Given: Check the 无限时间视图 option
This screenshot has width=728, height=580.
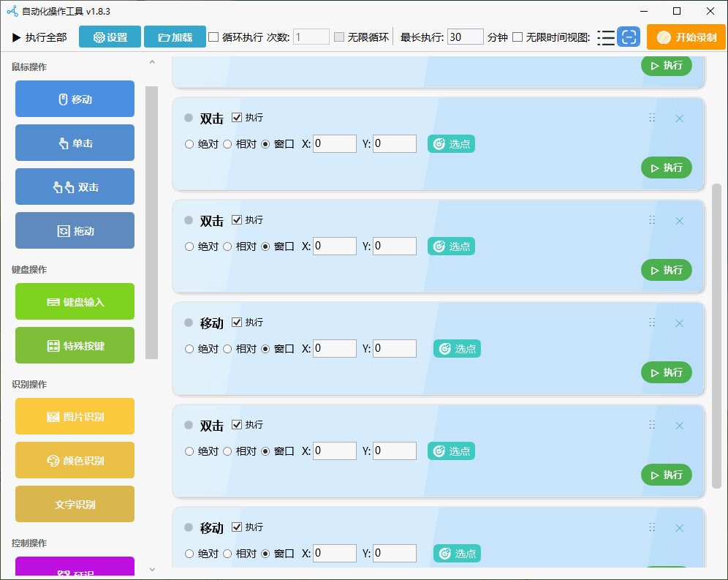Looking at the screenshot, I should point(517,37).
